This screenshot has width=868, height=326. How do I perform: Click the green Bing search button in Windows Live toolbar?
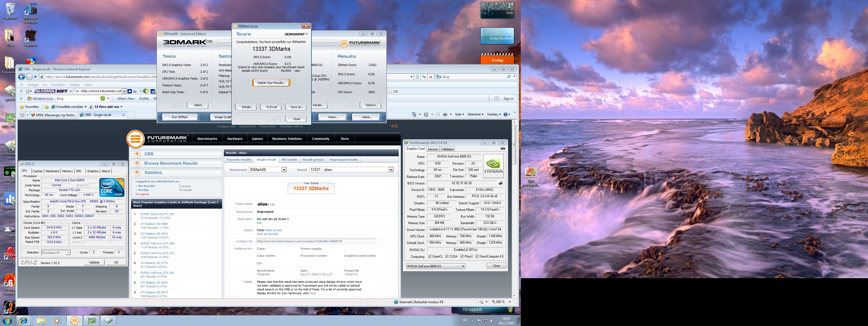pos(103,99)
